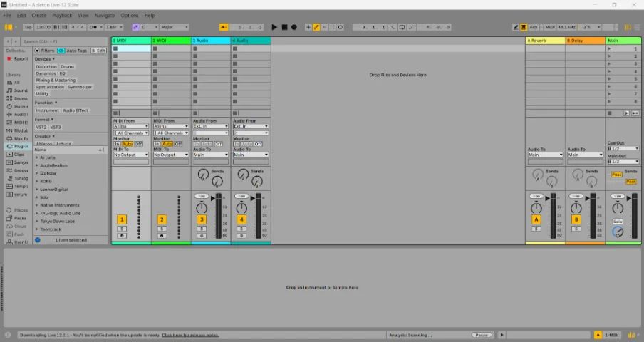
Task: Click the 120.00 tempo field
Action: tap(43, 27)
